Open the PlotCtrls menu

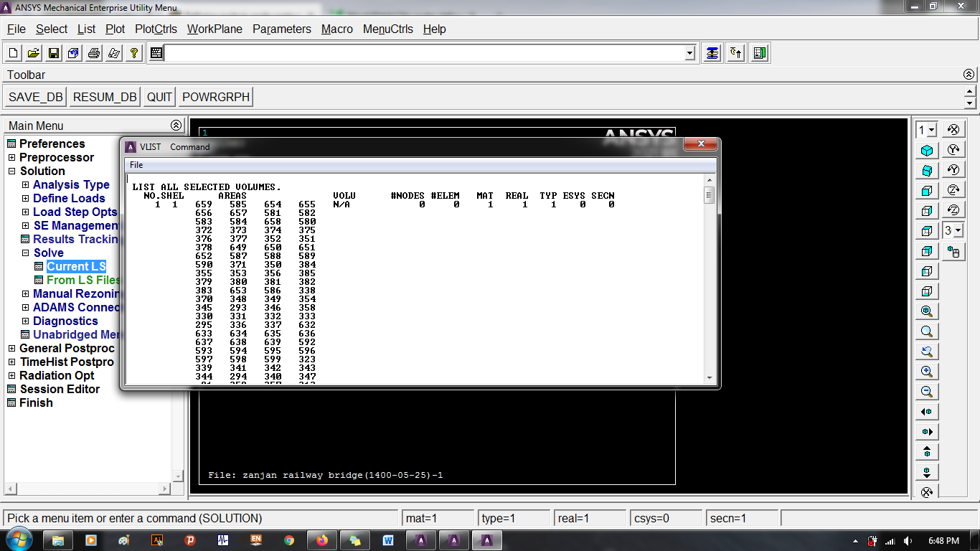click(x=156, y=29)
